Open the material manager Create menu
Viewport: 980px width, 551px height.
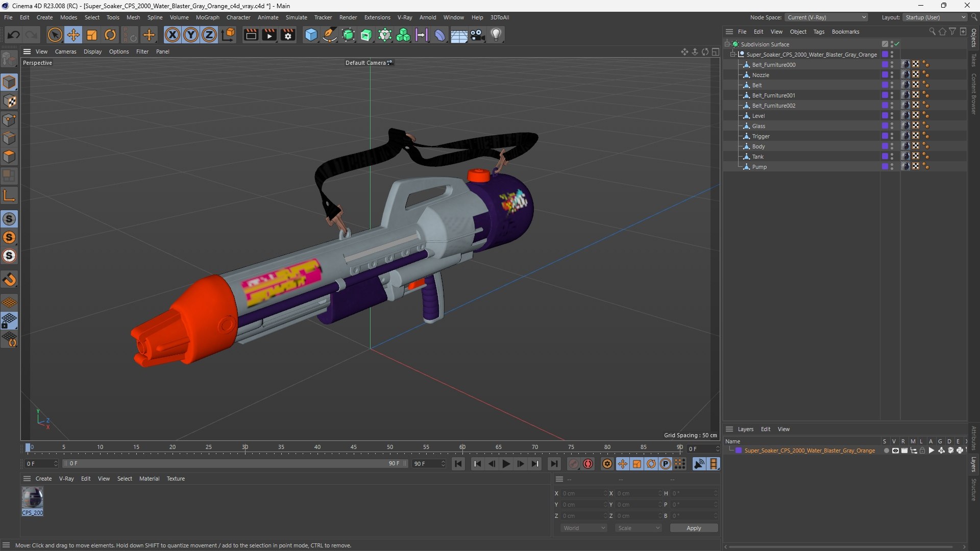tap(43, 479)
